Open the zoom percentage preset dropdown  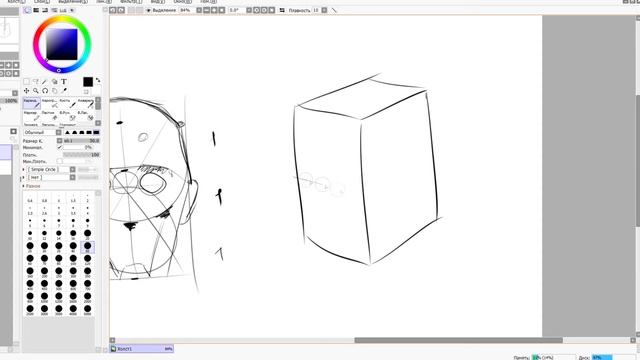pyautogui.click(x=199, y=10)
